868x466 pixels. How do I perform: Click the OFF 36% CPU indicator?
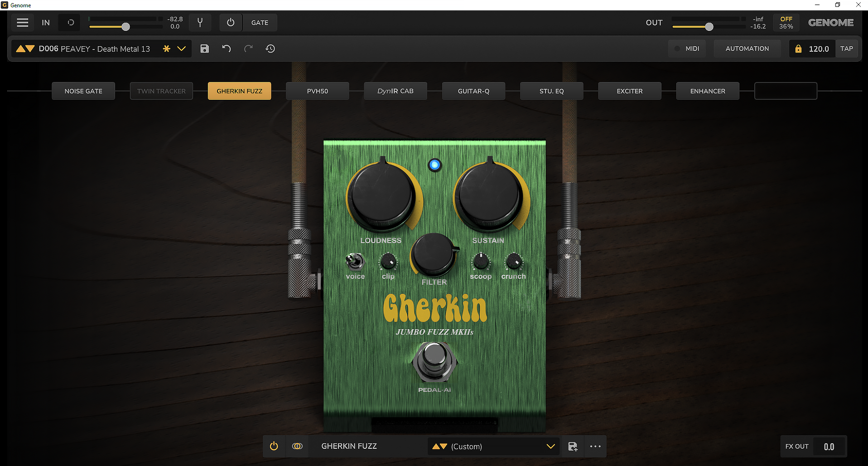786,23
